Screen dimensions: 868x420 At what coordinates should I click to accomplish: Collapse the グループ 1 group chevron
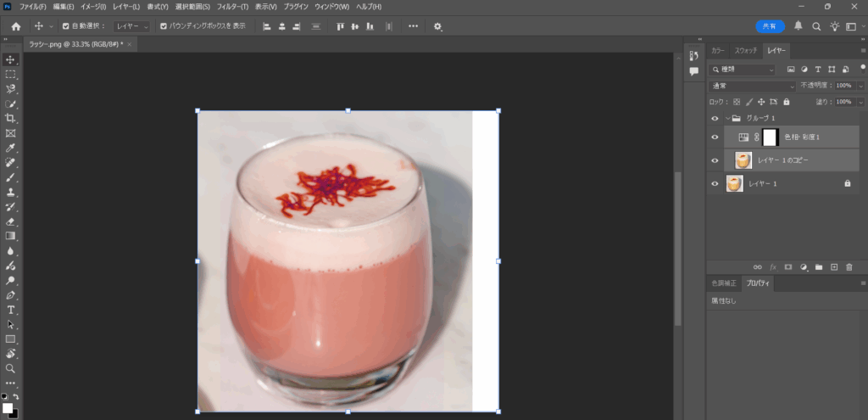[726, 118]
